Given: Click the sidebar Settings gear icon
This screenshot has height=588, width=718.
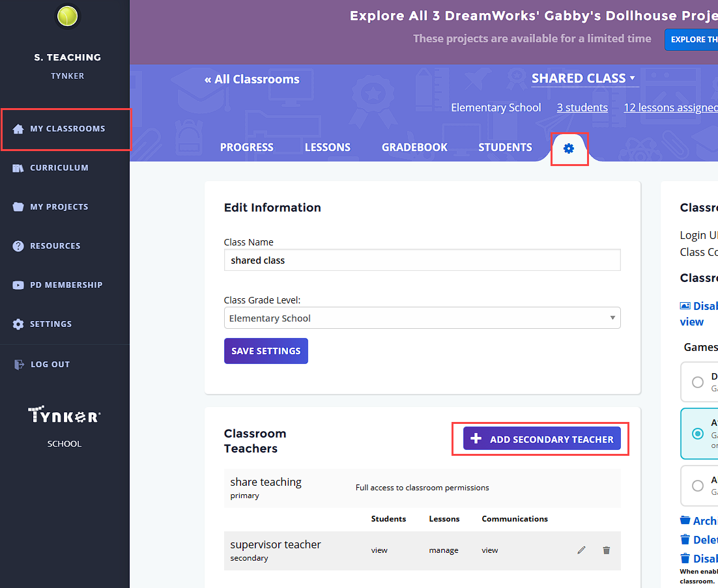Looking at the screenshot, I should pyautogui.click(x=18, y=324).
